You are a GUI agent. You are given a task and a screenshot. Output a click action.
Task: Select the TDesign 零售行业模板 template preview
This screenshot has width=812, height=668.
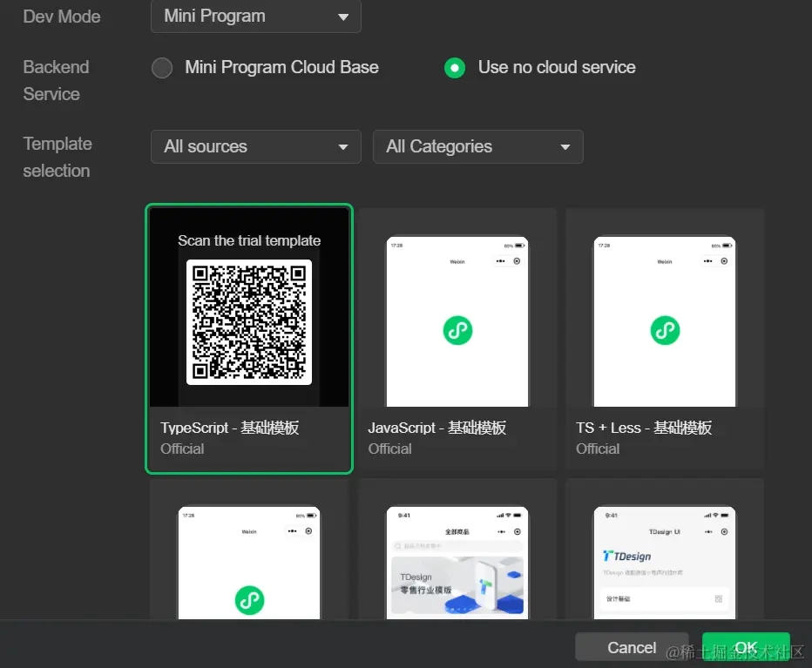(x=457, y=563)
